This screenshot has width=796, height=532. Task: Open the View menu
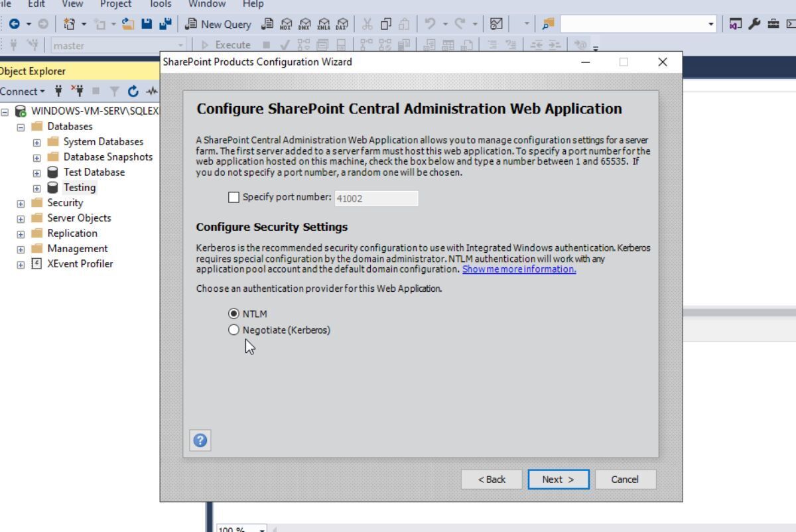pyautogui.click(x=72, y=4)
